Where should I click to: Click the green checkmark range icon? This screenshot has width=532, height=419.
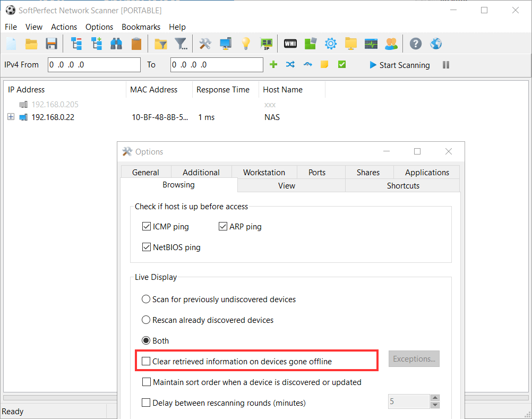click(x=342, y=64)
